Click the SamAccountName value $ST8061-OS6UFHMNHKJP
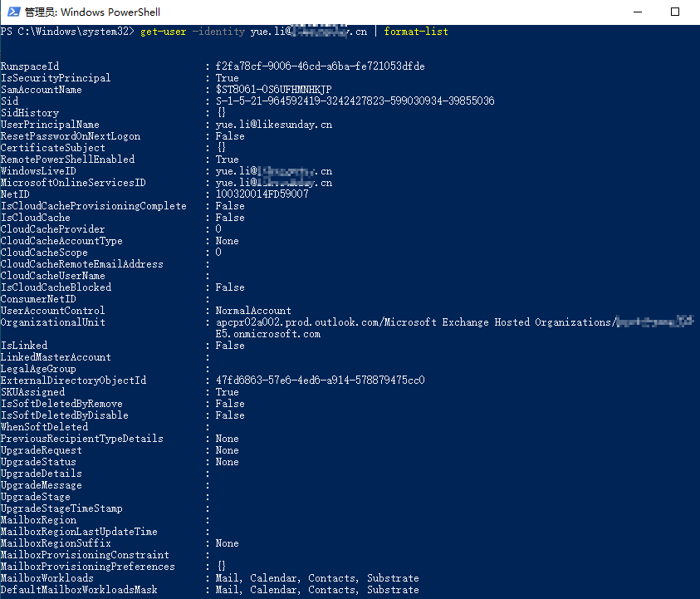The image size is (700, 599). tap(273, 90)
